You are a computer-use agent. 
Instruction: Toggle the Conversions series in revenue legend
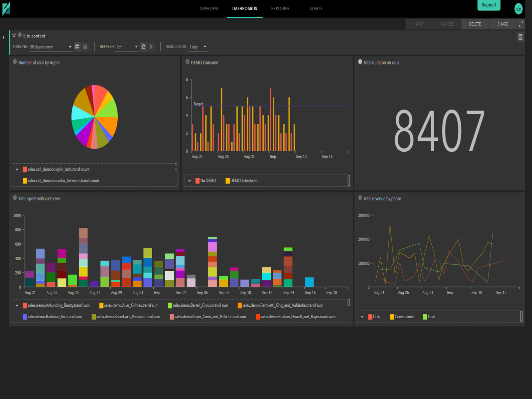402,317
